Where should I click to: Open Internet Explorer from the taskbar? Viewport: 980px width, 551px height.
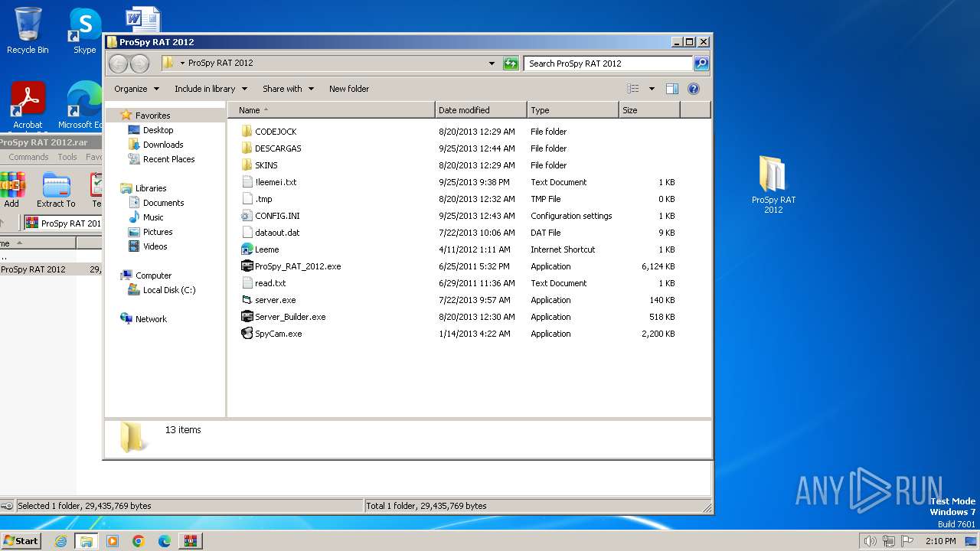point(61,541)
